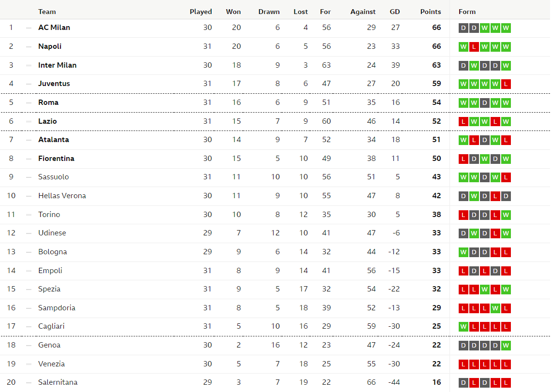Click Roma's grey draw form badge
Screen dimensions: 551x392
tap(485, 102)
